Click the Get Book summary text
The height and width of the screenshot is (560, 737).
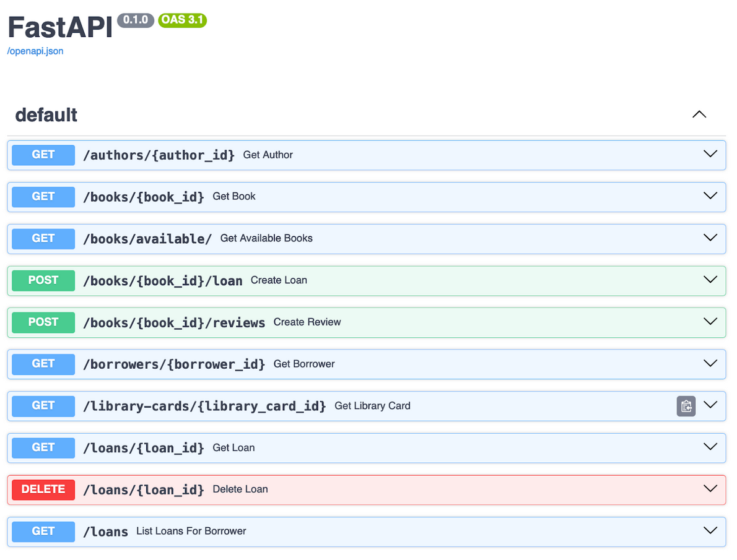point(234,196)
